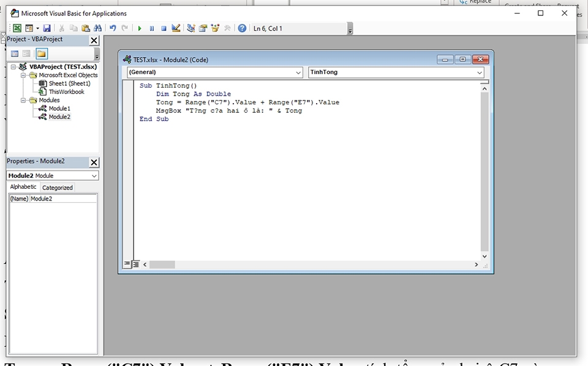Switch to Microsoft Excel view icon
Image resolution: width=588 pixels, height=366 pixels.
click(x=17, y=28)
